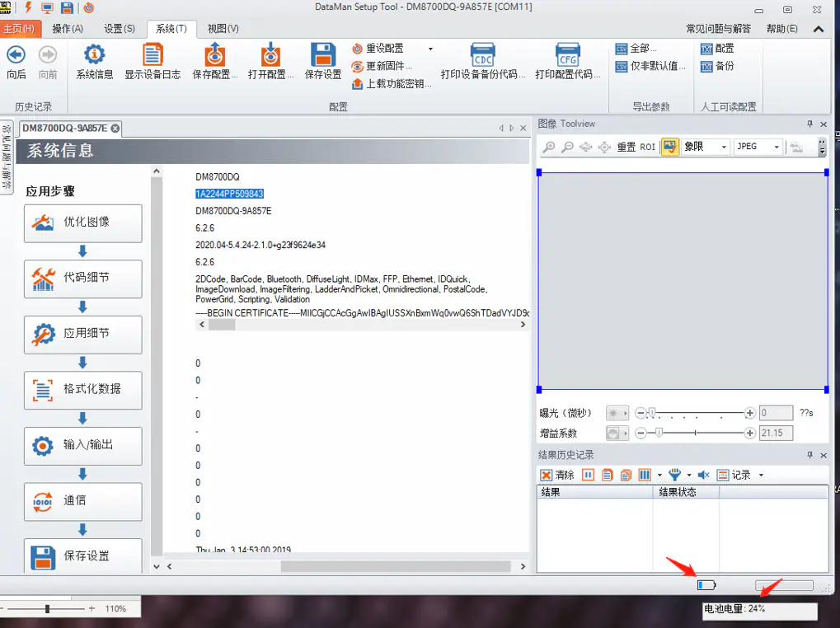
Task: Mute sound in results history toolbar
Action: click(x=703, y=475)
